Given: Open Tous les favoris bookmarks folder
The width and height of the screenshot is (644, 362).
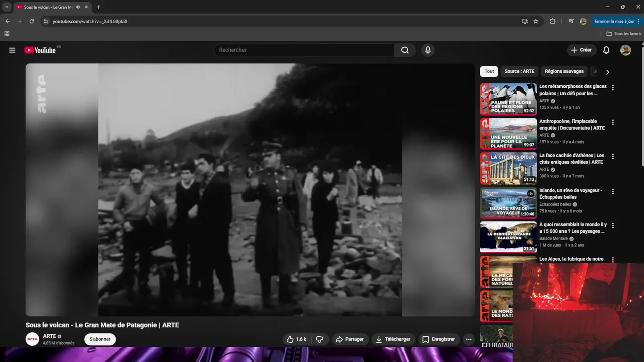Looking at the screenshot, I should coord(624,34).
